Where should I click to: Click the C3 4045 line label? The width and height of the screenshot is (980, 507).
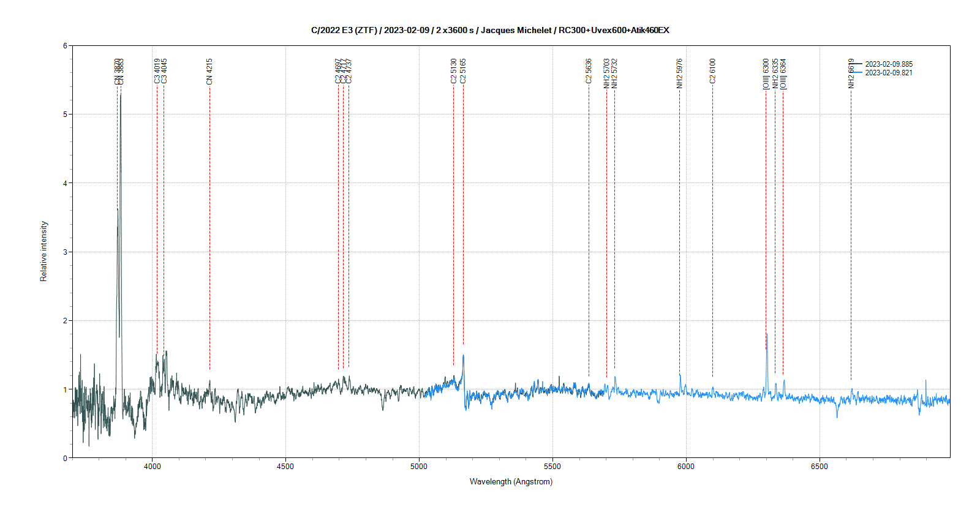(164, 71)
